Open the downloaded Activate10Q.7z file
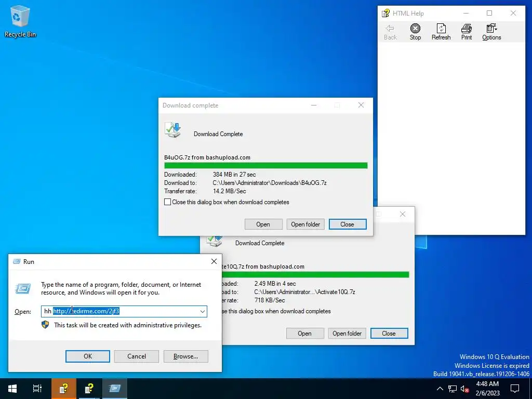The image size is (532, 399). (304, 334)
